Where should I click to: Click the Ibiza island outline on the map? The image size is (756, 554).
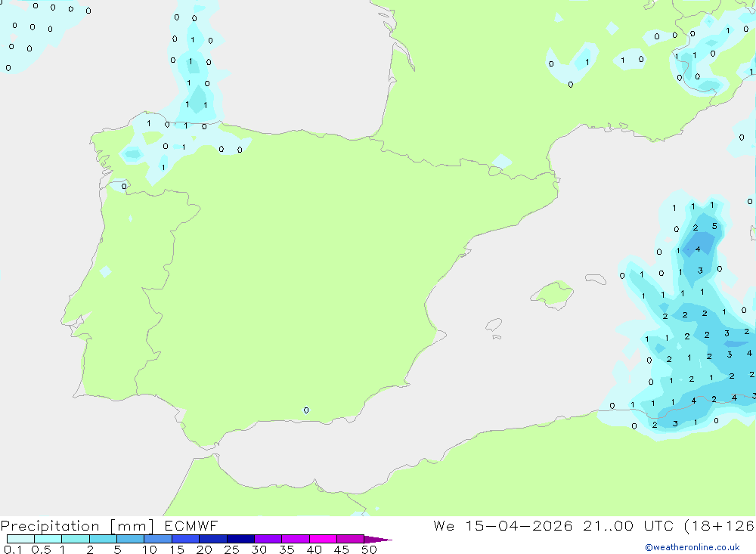[494, 325]
